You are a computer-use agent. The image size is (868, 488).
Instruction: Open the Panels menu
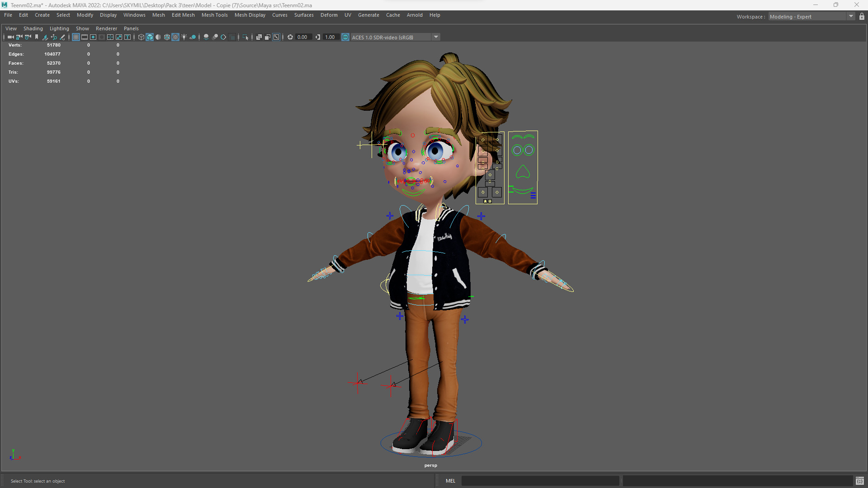tap(131, 28)
